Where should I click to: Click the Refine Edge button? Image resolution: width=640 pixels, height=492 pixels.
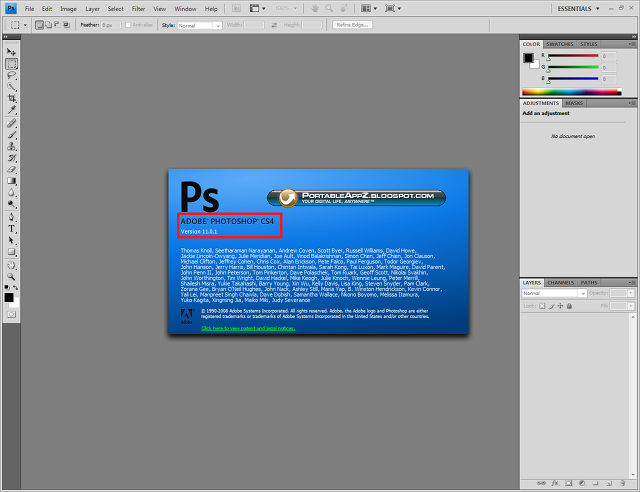point(352,25)
